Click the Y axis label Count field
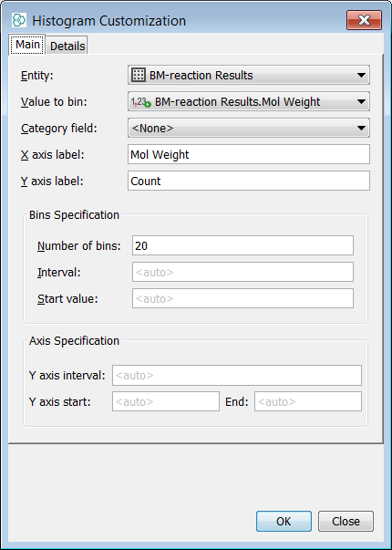This screenshot has height=550, width=392. pos(249,181)
